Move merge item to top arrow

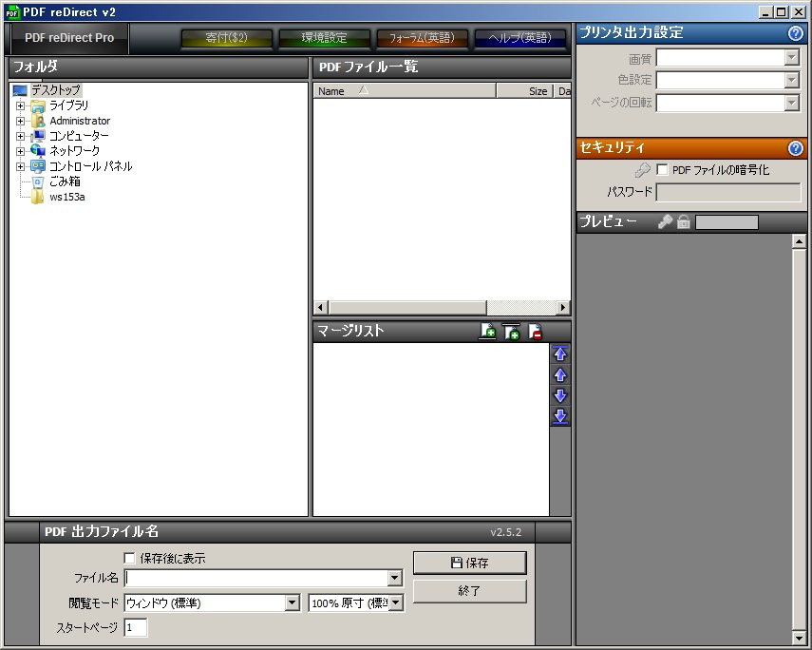click(x=559, y=354)
